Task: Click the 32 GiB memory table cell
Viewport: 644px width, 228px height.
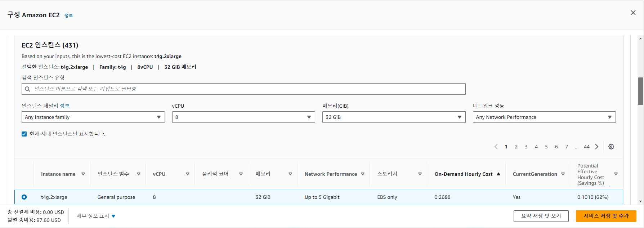Action: point(263,197)
